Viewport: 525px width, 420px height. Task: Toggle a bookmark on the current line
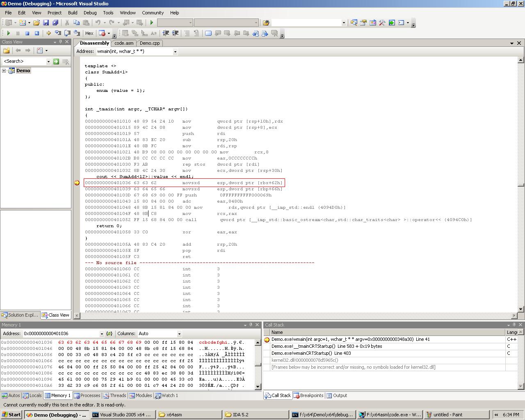tap(208, 33)
